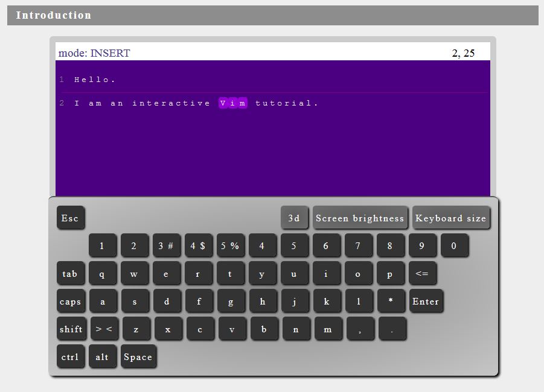The height and width of the screenshot is (392, 544).
Task: Select the s key
Action: click(135, 301)
